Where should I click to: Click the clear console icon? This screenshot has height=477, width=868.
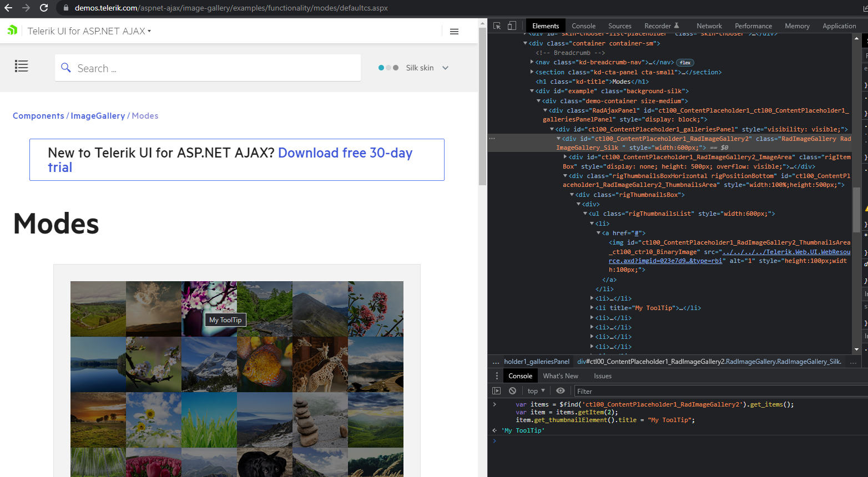pyautogui.click(x=512, y=391)
